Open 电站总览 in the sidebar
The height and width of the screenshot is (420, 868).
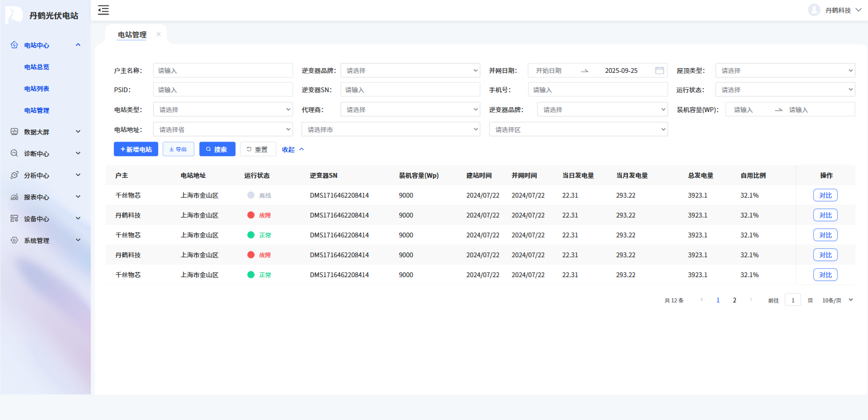tap(37, 67)
